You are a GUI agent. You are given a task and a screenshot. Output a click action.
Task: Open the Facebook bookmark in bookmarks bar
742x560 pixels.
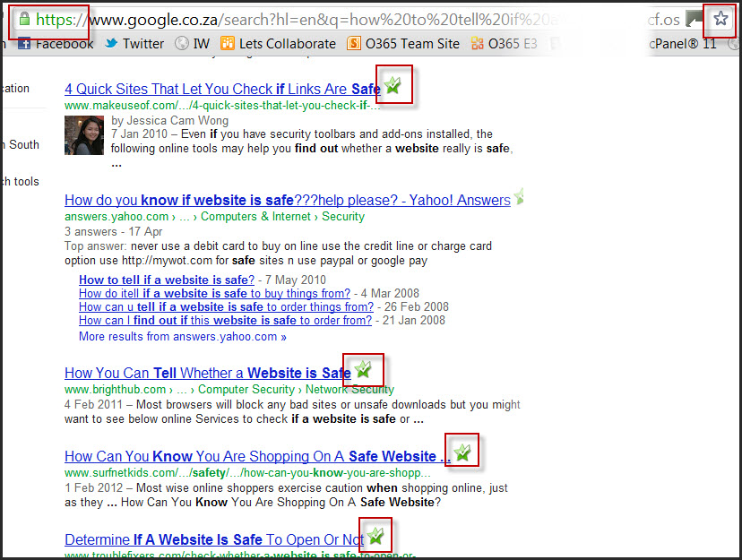click(x=56, y=43)
